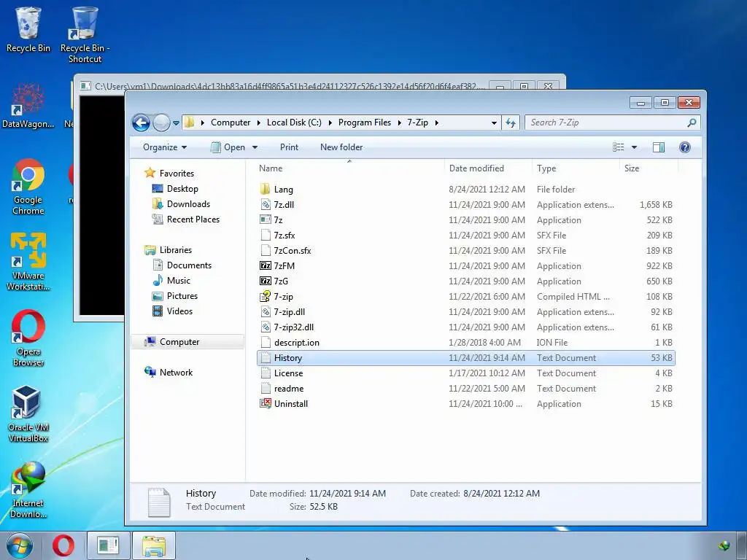Image resolution: width=747 pixels, height=560 pixels.
Task: Select the 7zCon.sfx file icon
Action: (x=266, y=250)
